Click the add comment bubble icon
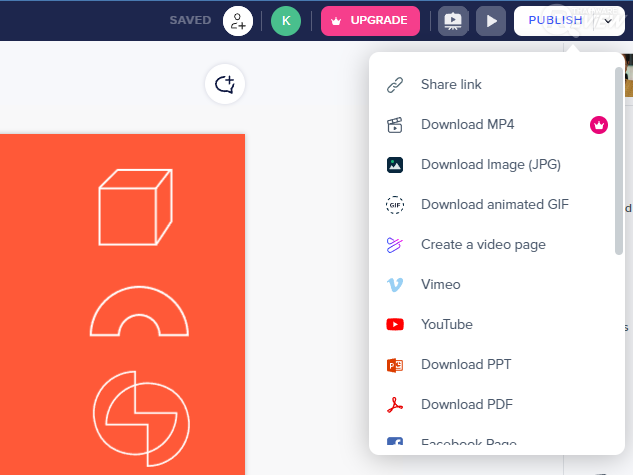The height and width of the screenshot is (475, 633). 225,84
